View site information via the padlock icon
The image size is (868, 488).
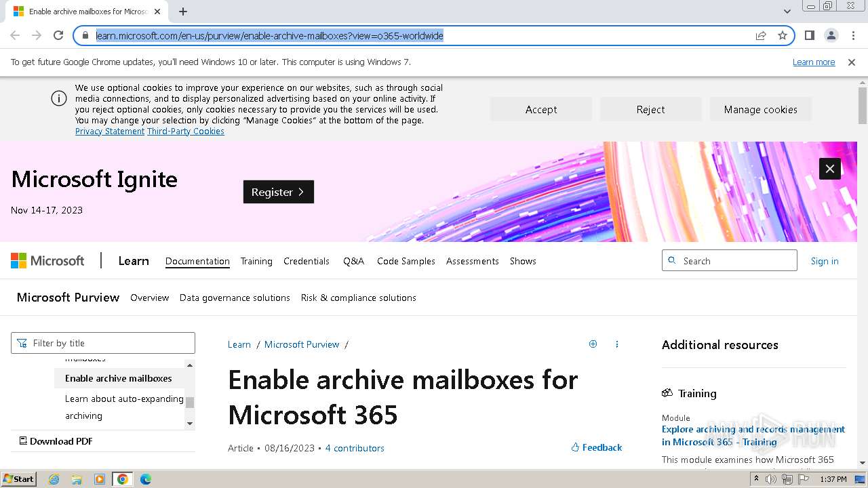point(85,35)
